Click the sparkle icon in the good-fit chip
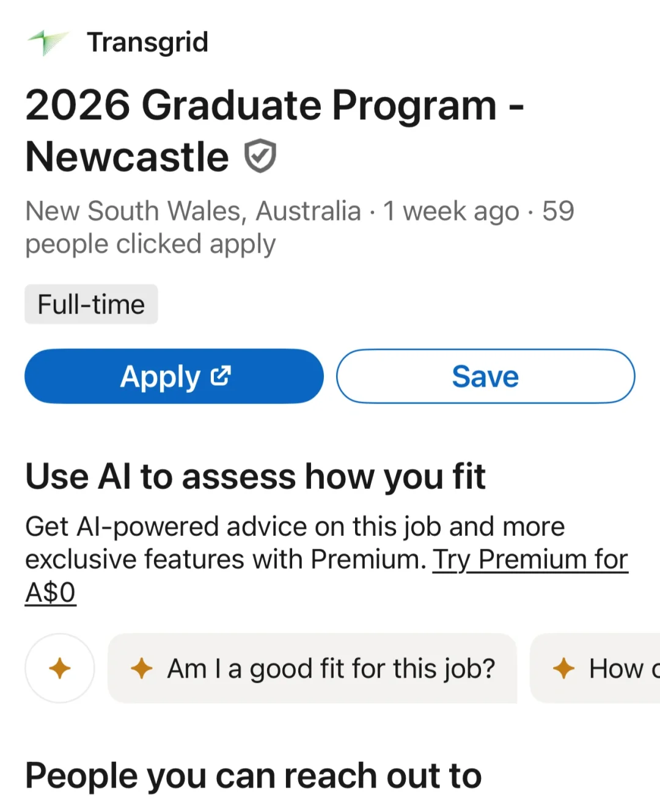 tap(142, 668)
